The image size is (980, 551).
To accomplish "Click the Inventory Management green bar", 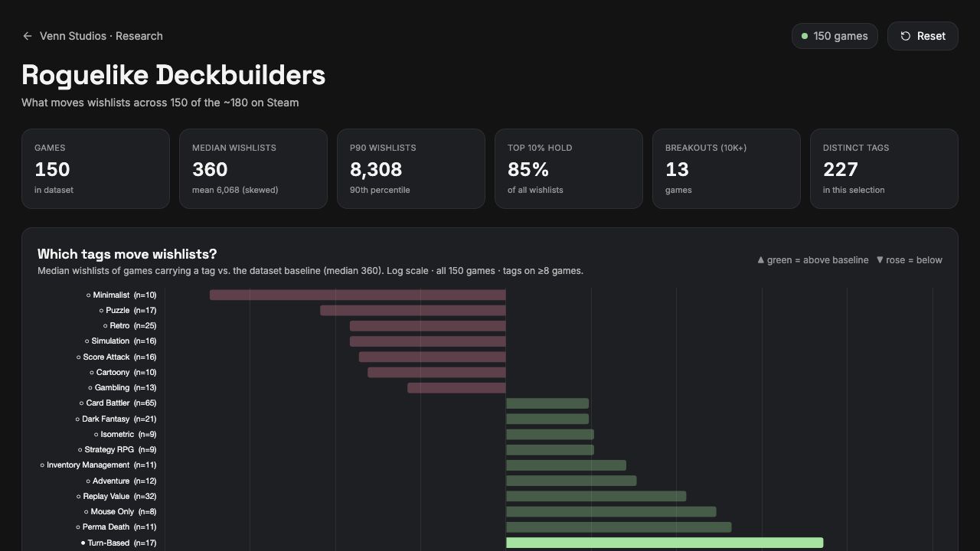I will (566, 465).
